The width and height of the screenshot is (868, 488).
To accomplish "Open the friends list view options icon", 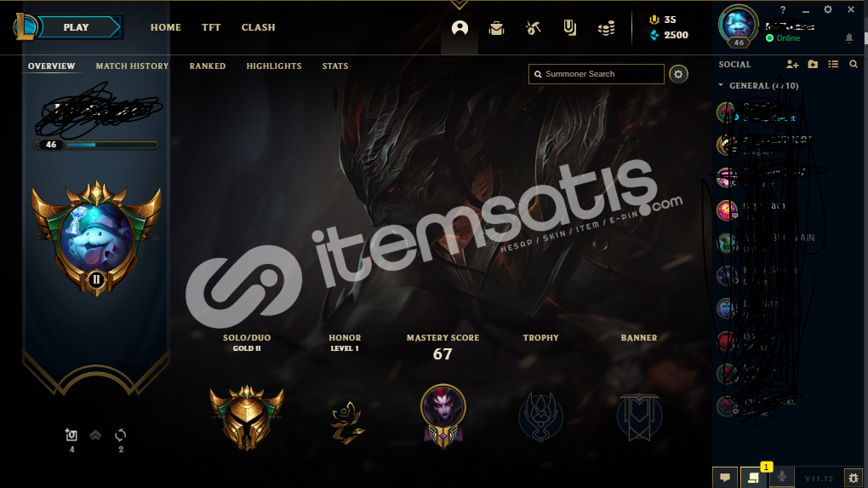I will (x=833, y=64).
